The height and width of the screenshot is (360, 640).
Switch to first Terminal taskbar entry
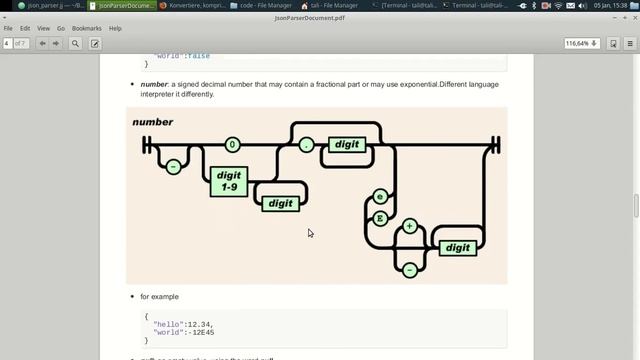pos(405,5)
